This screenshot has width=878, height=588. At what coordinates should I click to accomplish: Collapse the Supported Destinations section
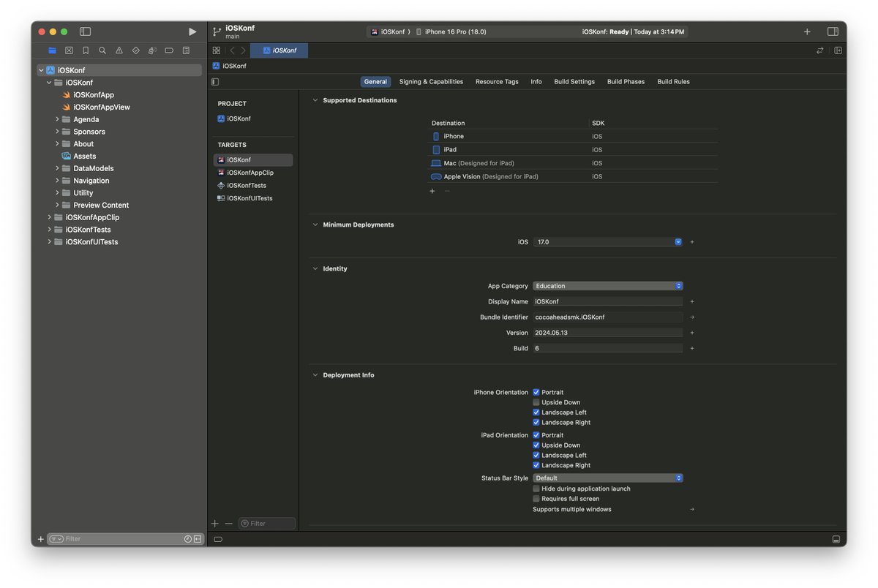[315, 100]
